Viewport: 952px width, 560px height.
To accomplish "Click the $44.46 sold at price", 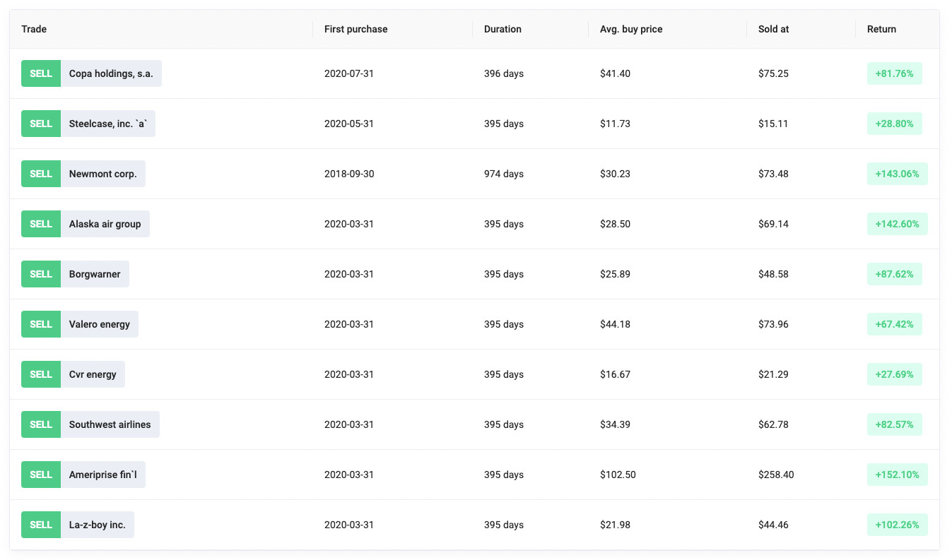I will pyautogui.click(x=773, y=525).
